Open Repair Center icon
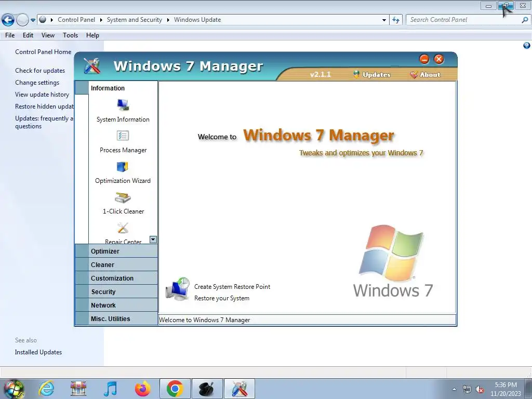Screen dimensions: 532x399 (123, 228)
